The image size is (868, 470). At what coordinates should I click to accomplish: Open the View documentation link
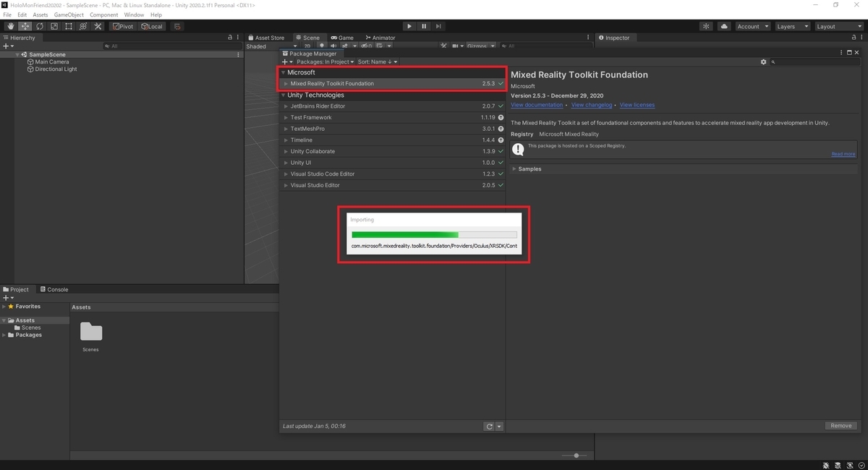tap(537, 105)
